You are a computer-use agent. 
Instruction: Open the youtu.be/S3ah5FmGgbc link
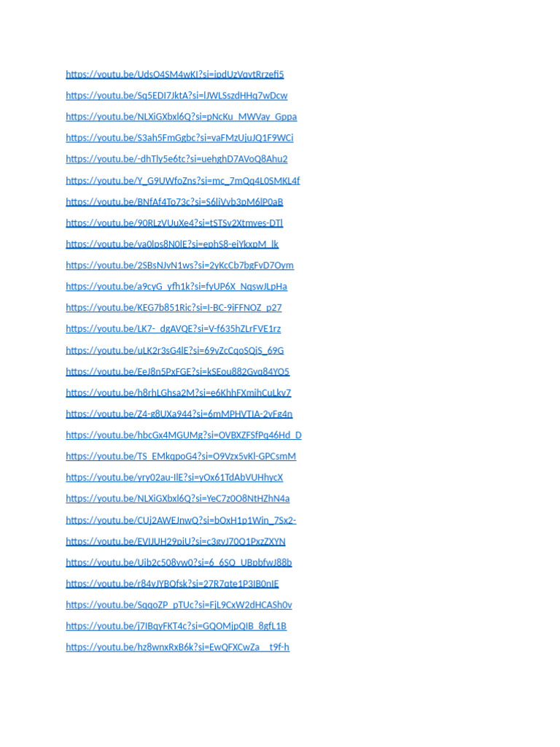pyautogui.click(x=179, y=138)
